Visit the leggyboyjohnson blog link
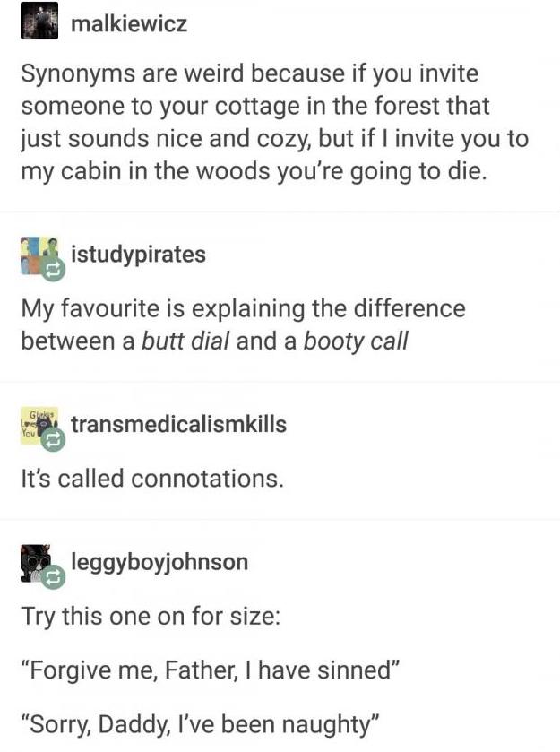Screen dimensions: 560x752 pos(159,562)
